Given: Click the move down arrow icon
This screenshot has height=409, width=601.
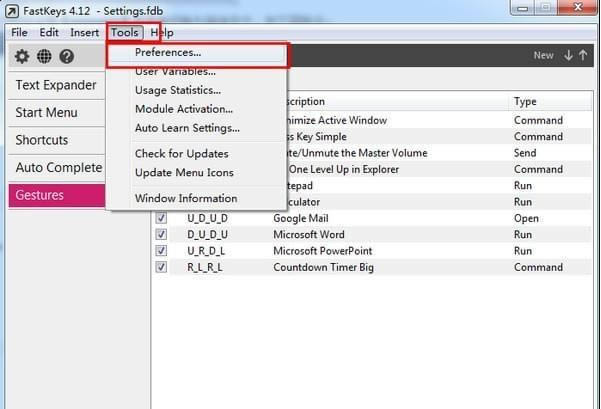Looking at the screenshot, I should [568, 55].
